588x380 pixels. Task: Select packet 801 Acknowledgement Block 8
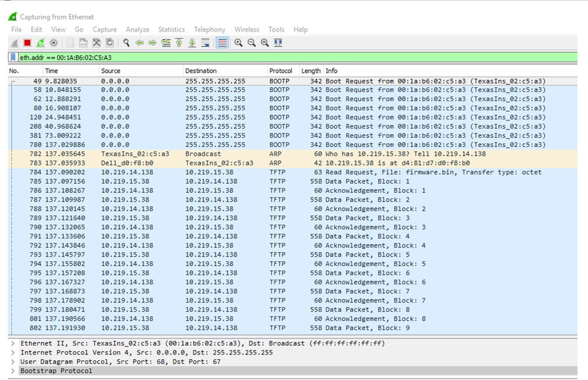(x=293, y=319)
